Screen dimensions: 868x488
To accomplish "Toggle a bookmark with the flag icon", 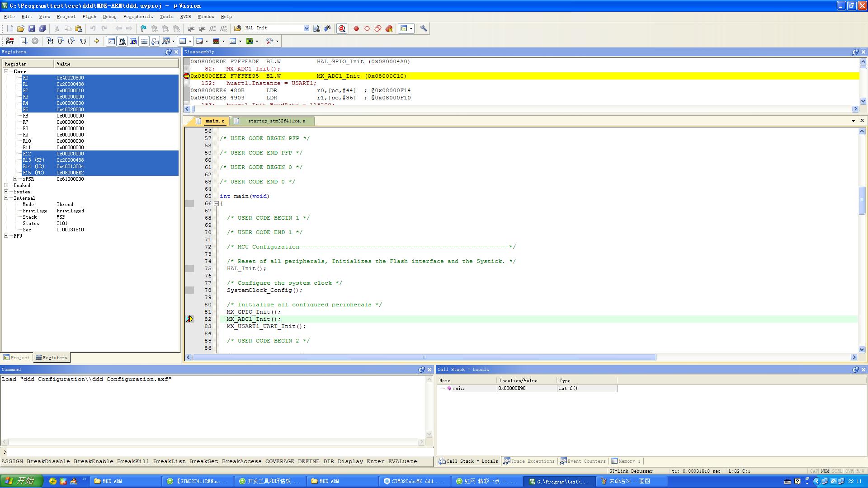I will 144,28.
